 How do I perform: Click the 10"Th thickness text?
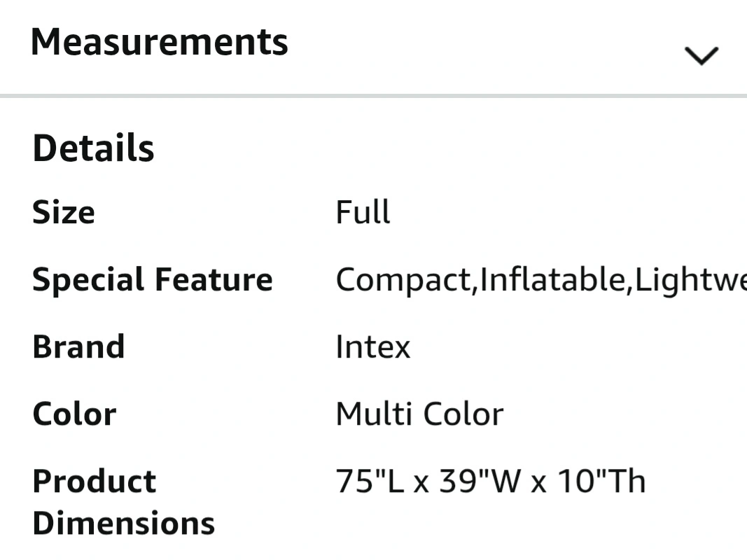[x=601, y=481]
